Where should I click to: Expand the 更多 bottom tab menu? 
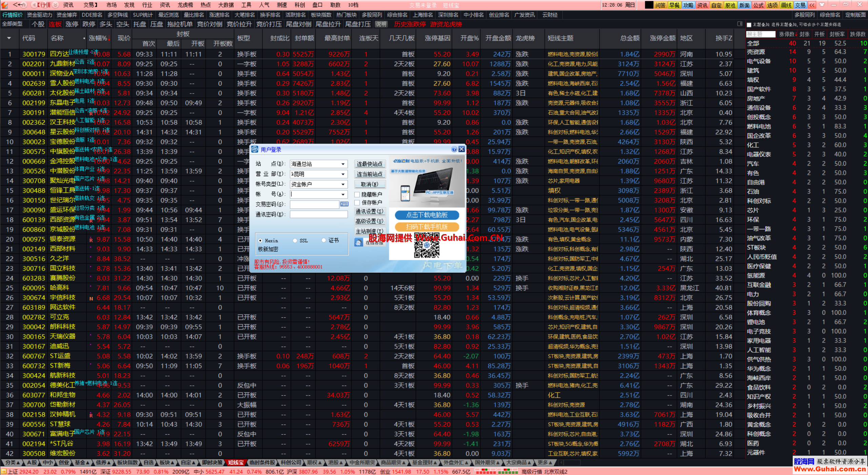[x=545, y=462]
